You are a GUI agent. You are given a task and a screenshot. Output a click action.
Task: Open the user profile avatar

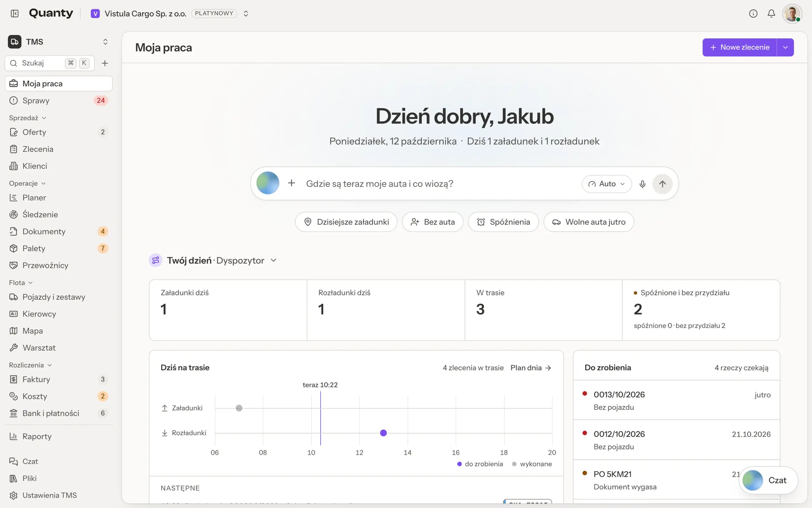click(792, 14)
